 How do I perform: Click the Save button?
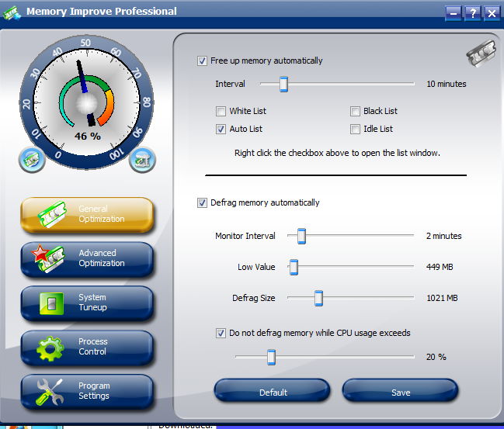coord(401,390)
